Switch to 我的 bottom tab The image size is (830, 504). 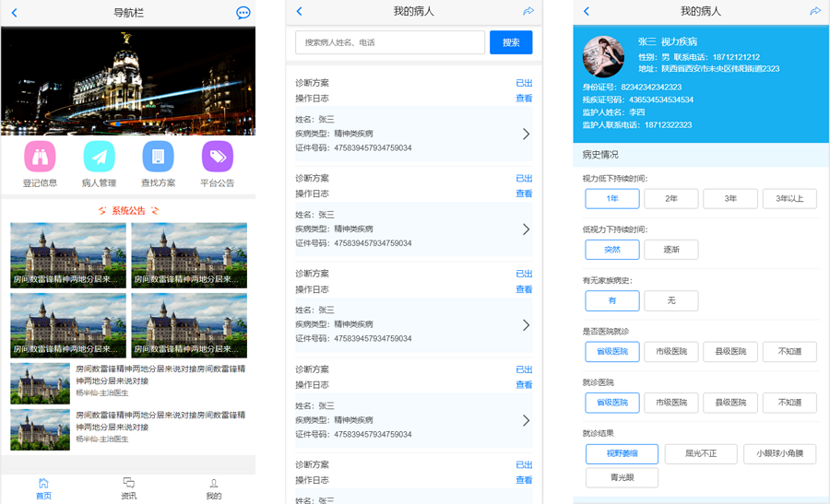click(x=213, y=488)
